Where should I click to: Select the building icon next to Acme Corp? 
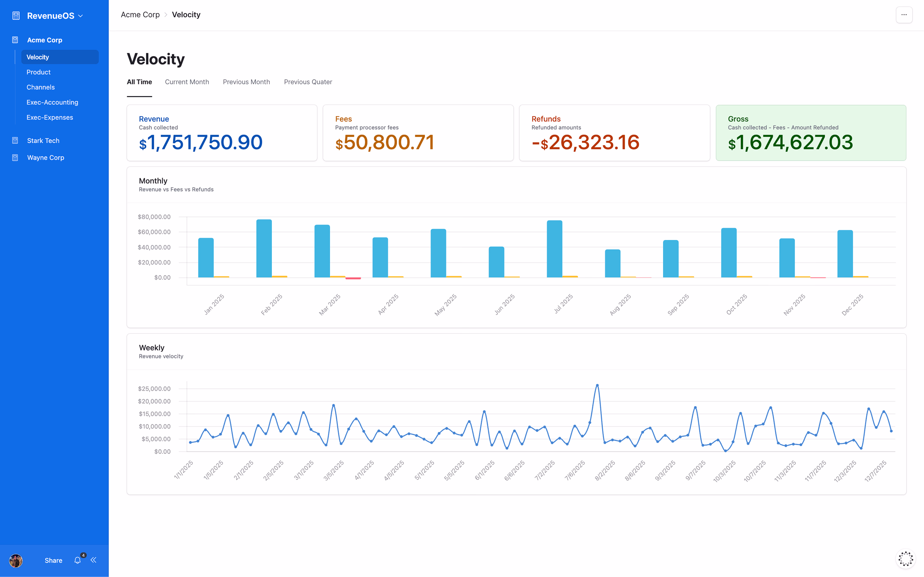[x=15, y=40]
